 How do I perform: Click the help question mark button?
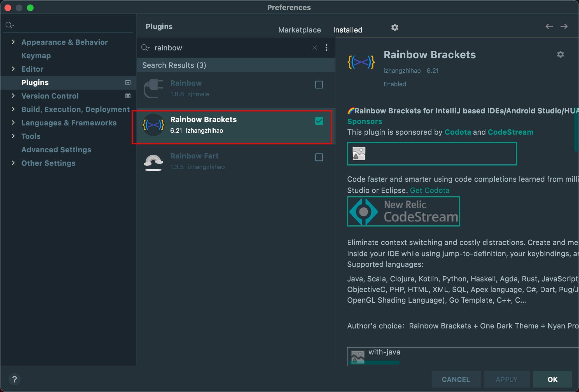pyautogui.click(x=15, y=379)
